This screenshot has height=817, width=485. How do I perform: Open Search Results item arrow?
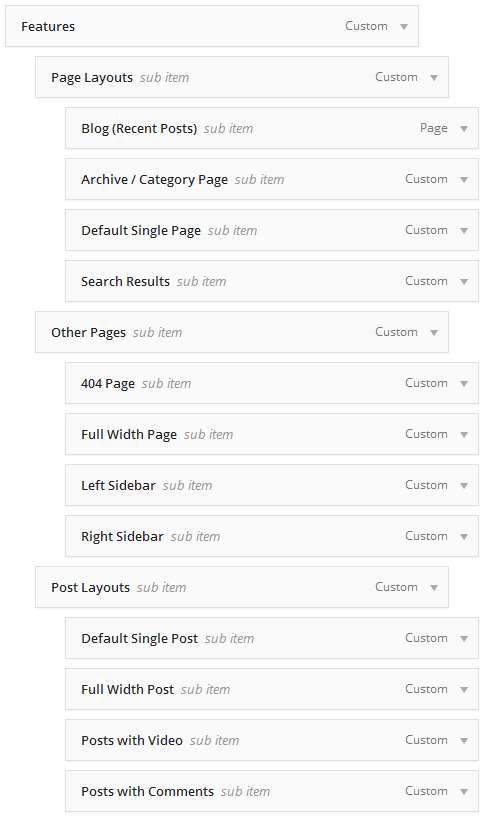pos(464,282)
